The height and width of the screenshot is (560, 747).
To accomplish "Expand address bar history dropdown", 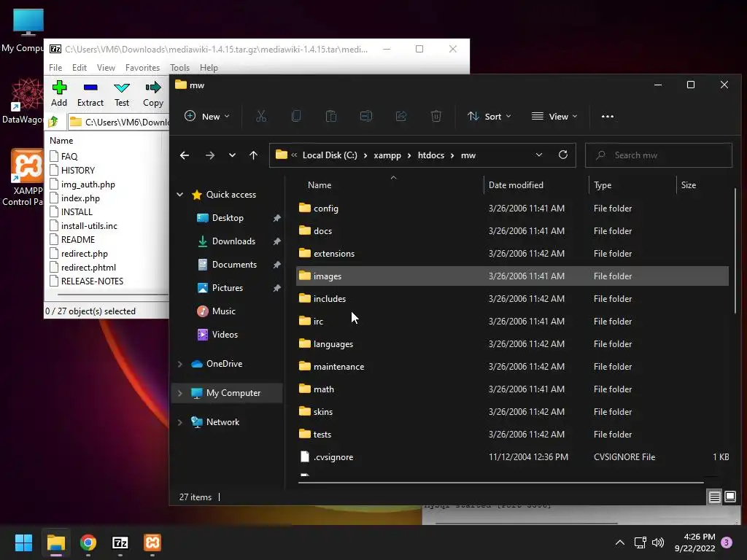I will 539,155.
